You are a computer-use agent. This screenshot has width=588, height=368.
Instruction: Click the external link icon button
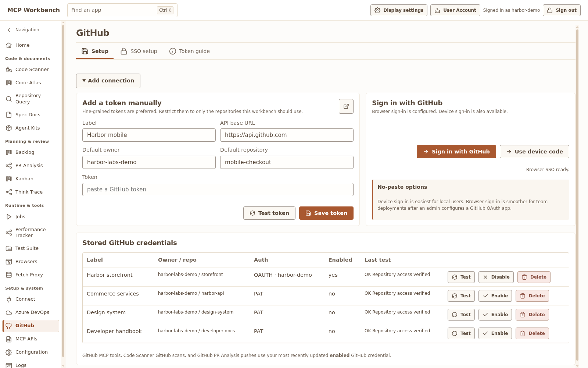point(346,106)
